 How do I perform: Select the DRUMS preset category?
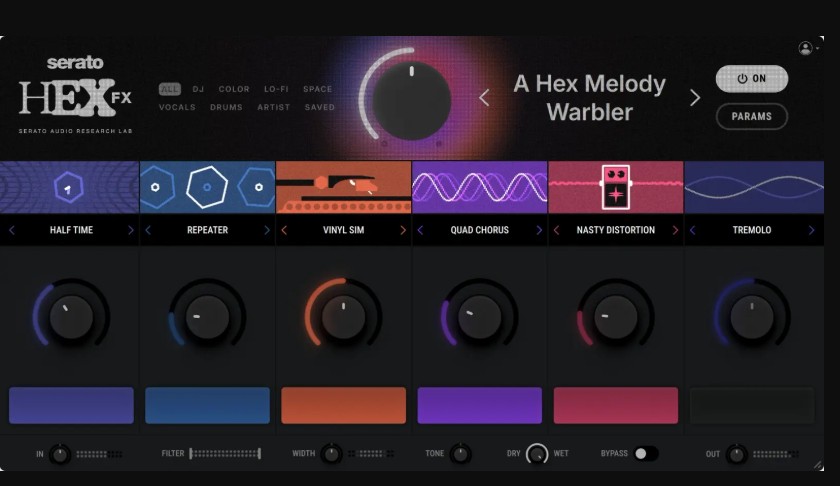pyautogui.click(x=226, y=107)
